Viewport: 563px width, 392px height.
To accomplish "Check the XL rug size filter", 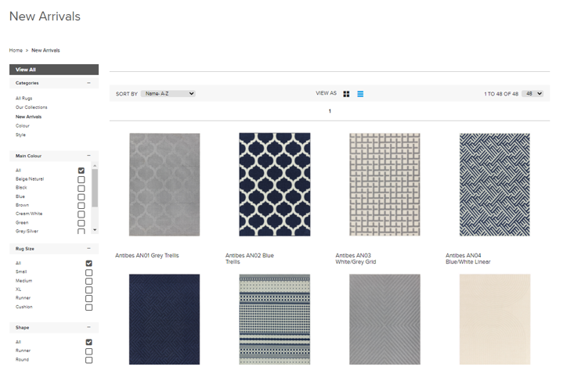I will [89, 290].
